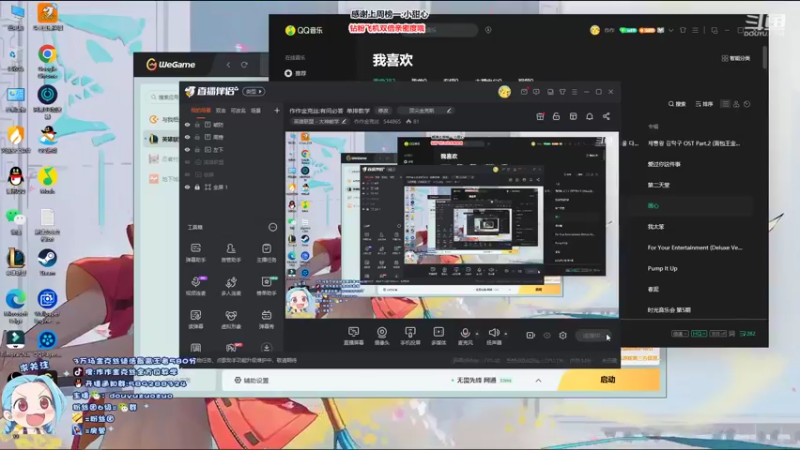Click the stream preview canvas thumbnail
The width and height of the screenshot is (800, 450).
452,225
